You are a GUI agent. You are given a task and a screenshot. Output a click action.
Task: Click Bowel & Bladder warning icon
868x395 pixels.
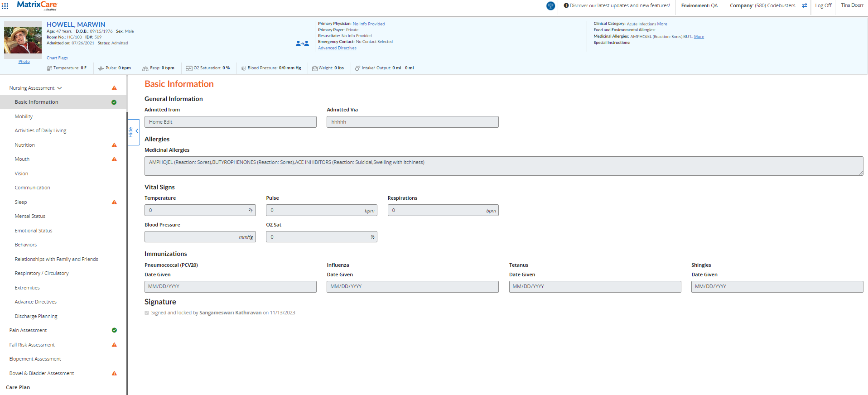[114, 373]
